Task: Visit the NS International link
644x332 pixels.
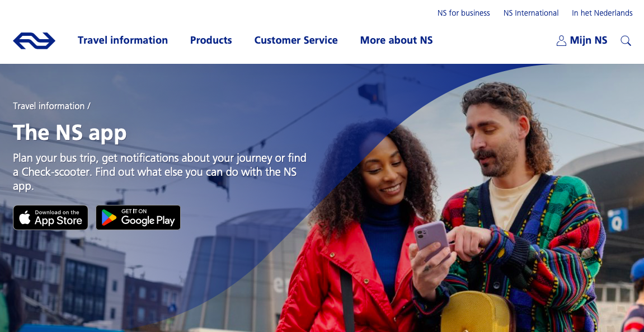Action: coord(531,13)
